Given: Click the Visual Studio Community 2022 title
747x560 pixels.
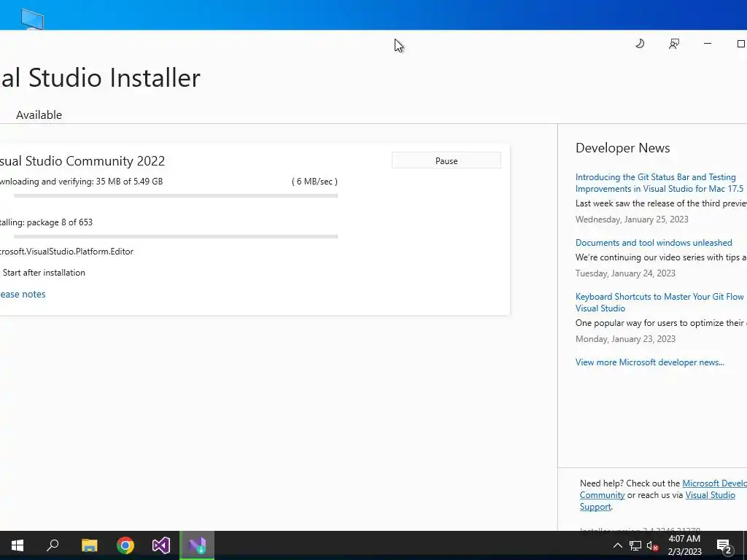Looking at the screenshot, I should pos(82,161).
